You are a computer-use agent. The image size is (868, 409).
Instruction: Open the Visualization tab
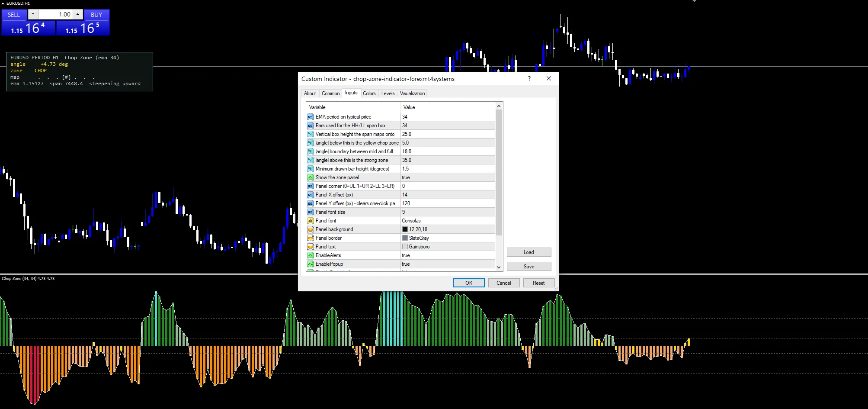[412, 93]
